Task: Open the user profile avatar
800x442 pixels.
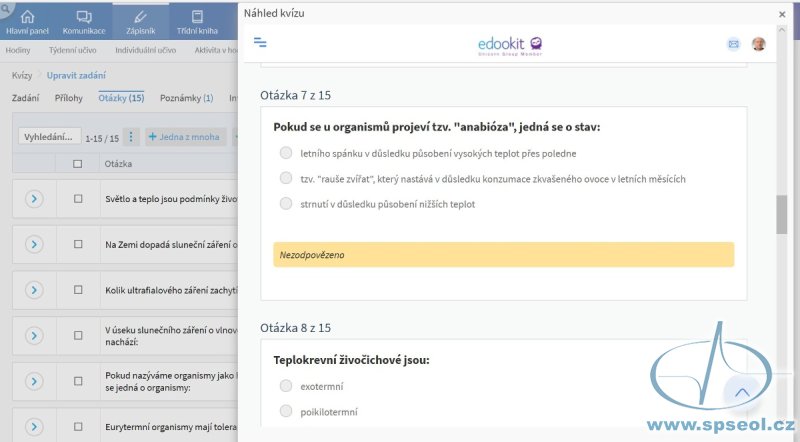Action: pos(759,44)
